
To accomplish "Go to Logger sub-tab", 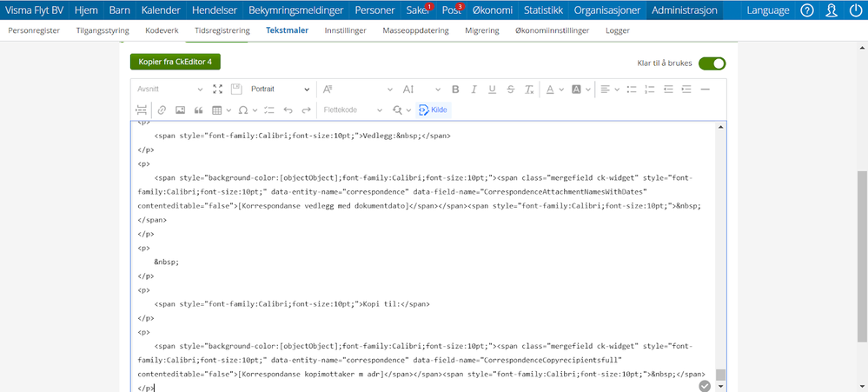I will (x=618, y=31).
